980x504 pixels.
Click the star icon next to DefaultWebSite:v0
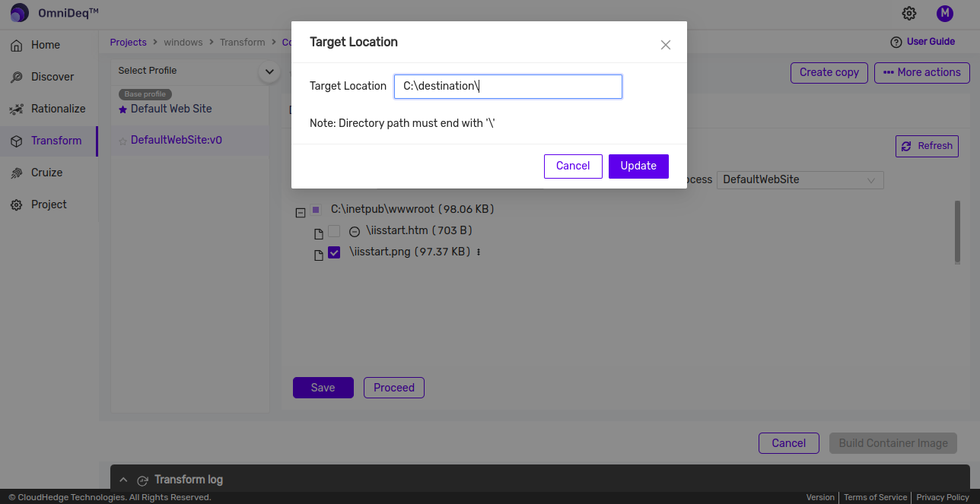pos(123,141)
